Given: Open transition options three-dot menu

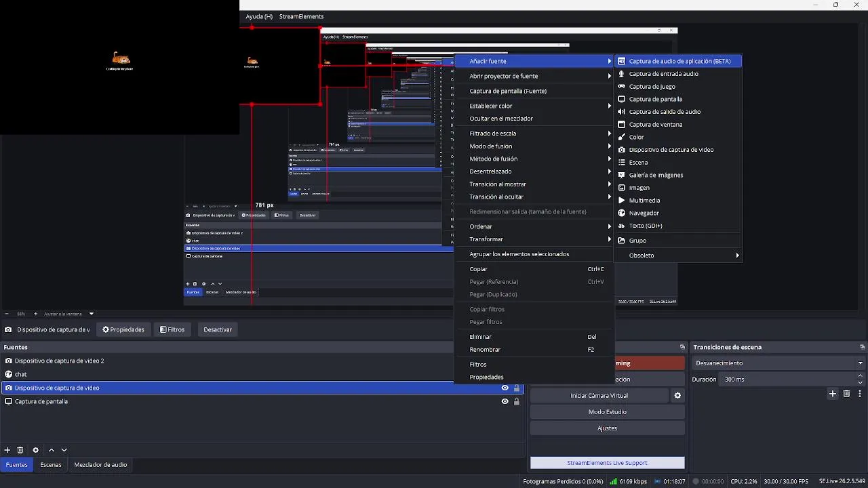Looking at the screenshot, I should 860,394.
